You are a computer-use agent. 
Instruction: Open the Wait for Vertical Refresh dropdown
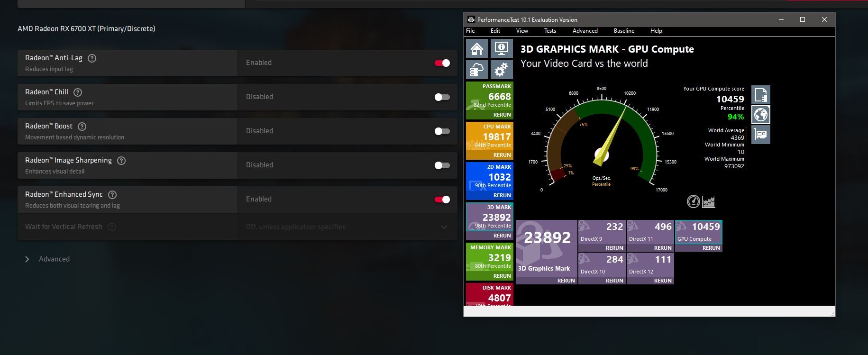coord(347,227)
